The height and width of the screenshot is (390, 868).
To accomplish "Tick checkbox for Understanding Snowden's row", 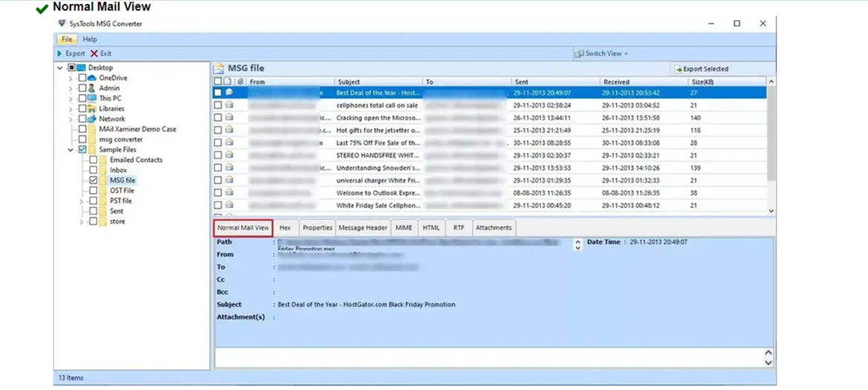I will pyautogui.click(x=217, y=167).
